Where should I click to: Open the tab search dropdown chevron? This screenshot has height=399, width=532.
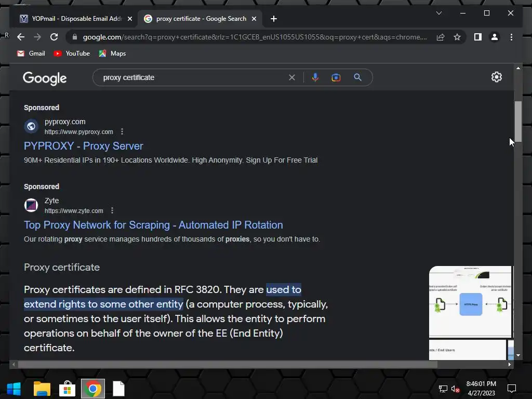[439, 13]
